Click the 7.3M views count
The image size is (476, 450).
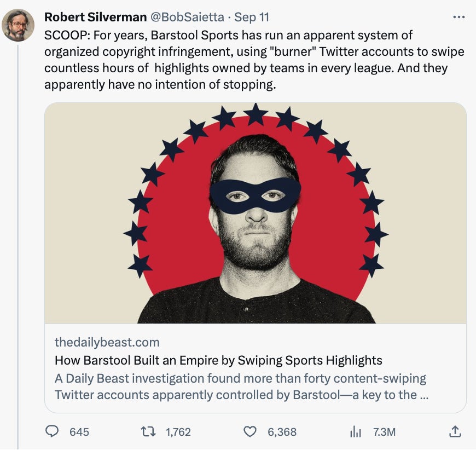coord(384,432)
